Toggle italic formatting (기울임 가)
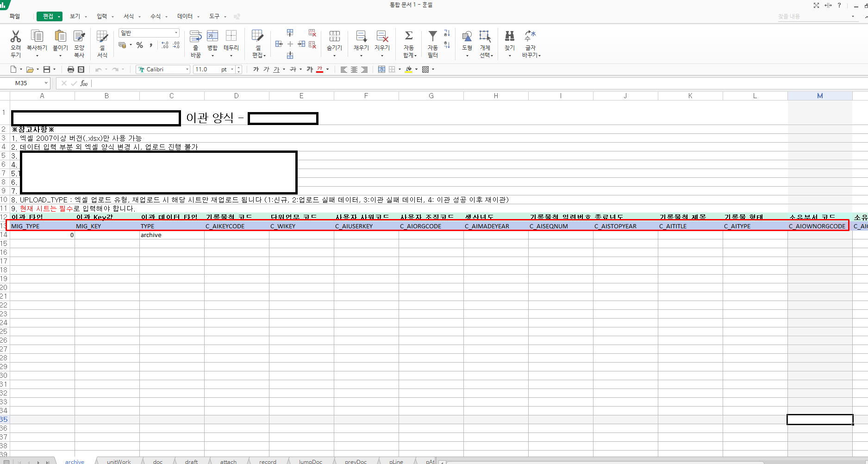The image size is (868, 464). [x=266, y=69]
